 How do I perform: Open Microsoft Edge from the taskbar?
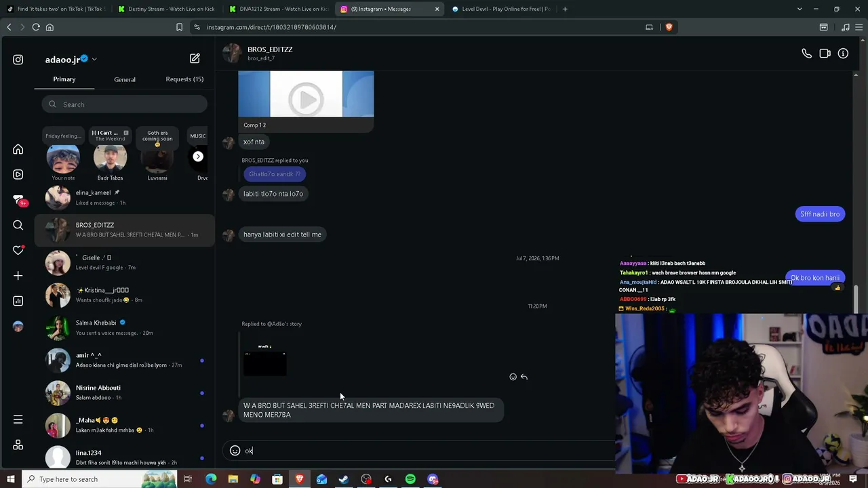click(211, 479)
